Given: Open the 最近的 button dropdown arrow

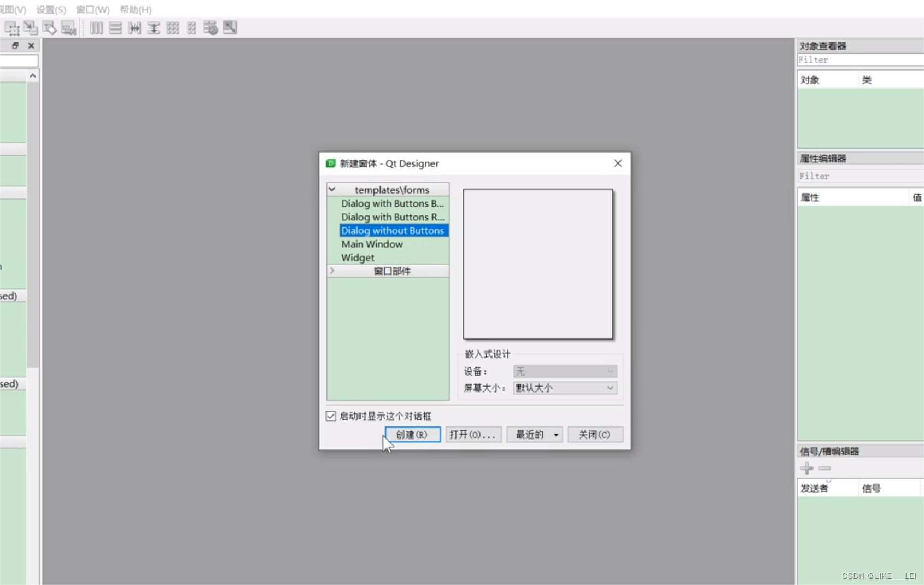Looking at the screenshot, I should 556,435.
